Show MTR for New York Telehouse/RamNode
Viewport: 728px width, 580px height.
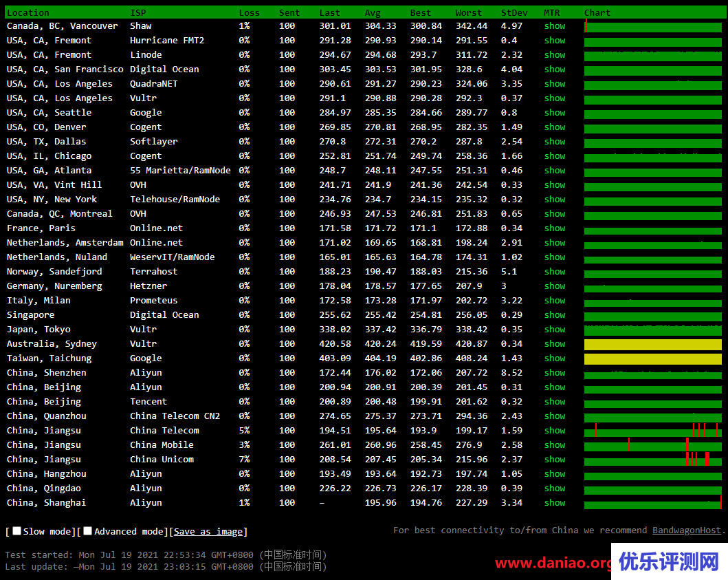[555, 199]
